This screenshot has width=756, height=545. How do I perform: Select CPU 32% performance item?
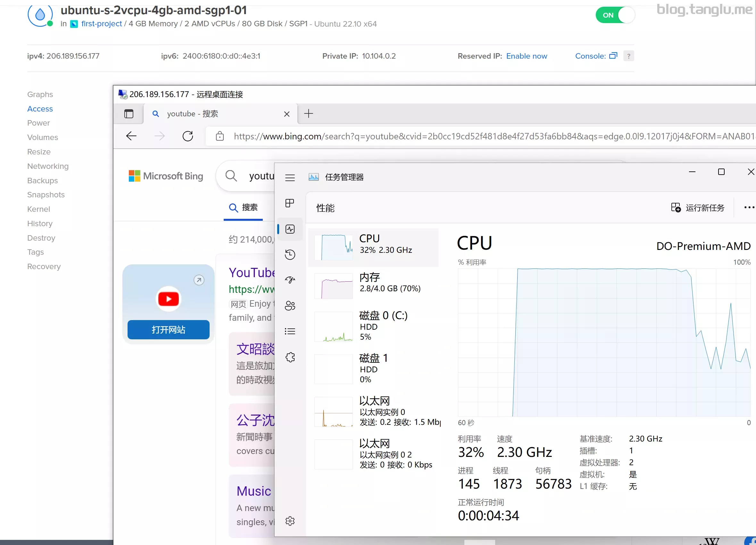(x=373, y=247)
